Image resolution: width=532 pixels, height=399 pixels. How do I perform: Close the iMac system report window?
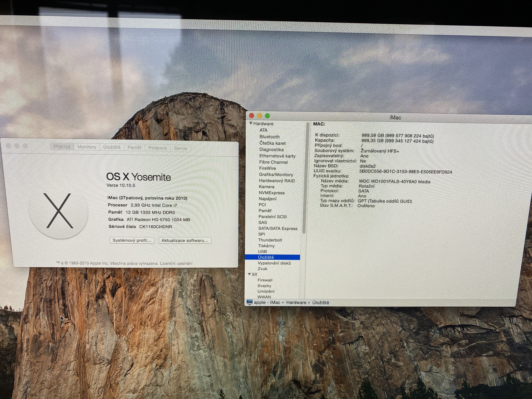click(252, 116)
